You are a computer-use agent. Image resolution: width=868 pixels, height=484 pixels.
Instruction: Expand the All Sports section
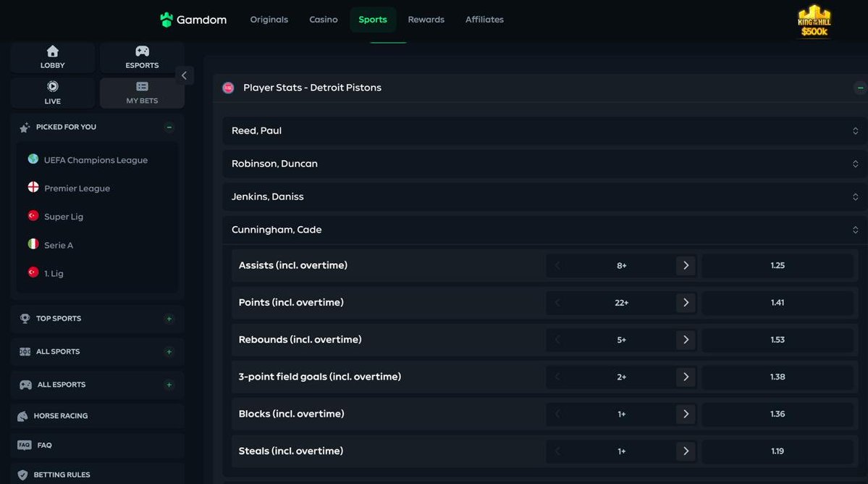point(169,351)
